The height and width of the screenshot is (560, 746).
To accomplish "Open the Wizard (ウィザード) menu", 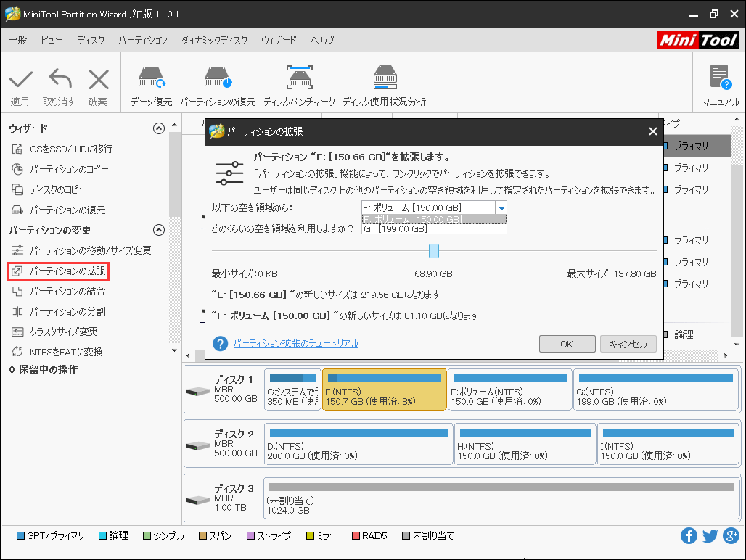I will pos(279,40).
